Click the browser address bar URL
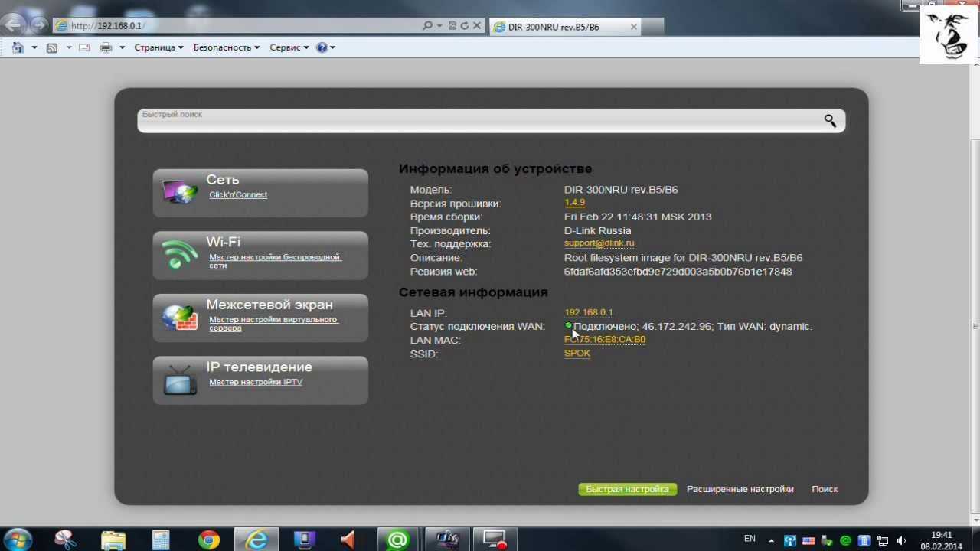This screenshot has width=980, height=551. [x=237, y=25]
